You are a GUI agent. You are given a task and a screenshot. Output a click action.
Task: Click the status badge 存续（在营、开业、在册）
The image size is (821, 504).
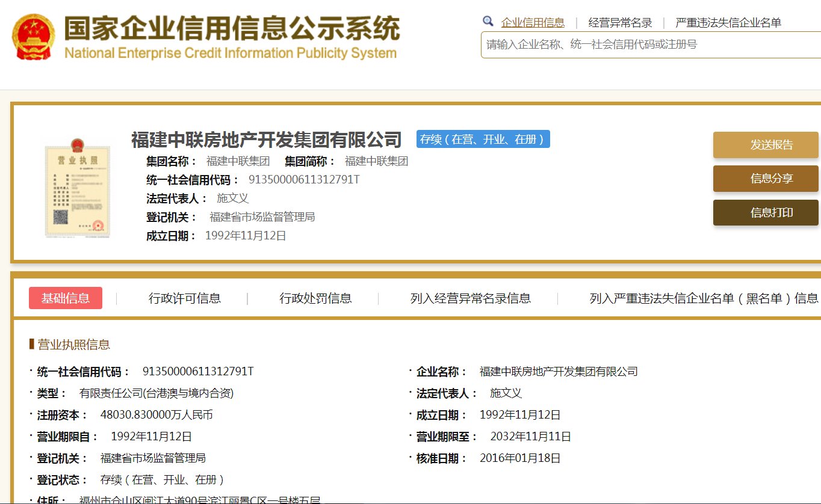pos(483,139)
